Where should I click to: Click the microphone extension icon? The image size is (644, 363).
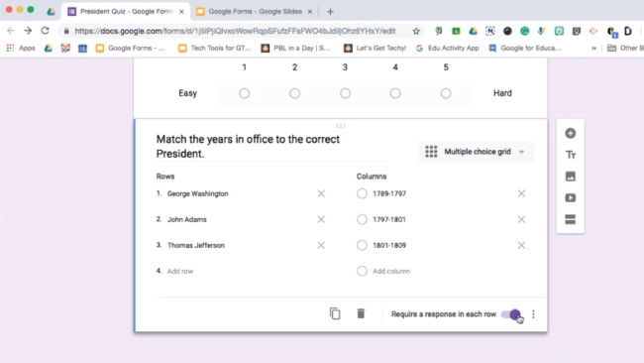541,31
